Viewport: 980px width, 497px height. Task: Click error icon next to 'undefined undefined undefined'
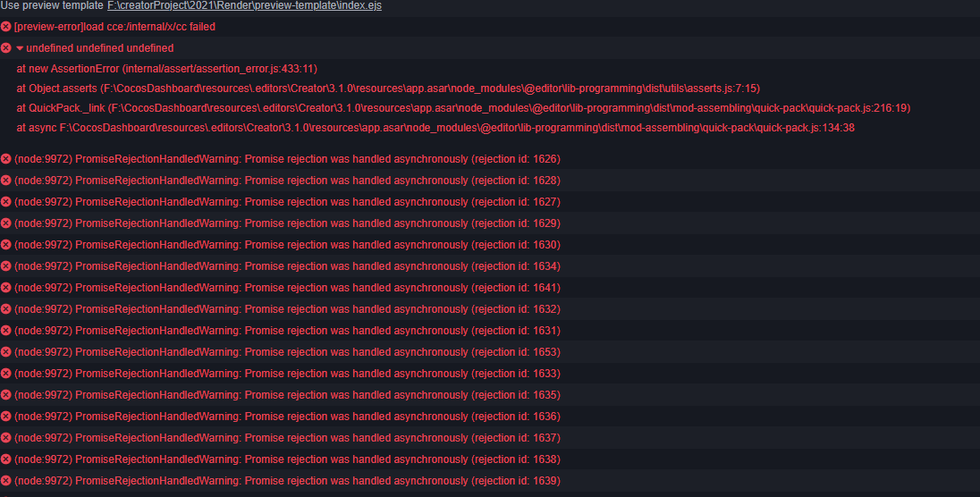6,48
